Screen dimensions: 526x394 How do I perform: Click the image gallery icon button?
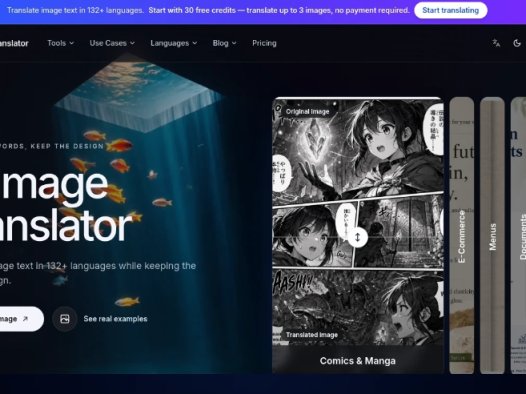click(65, 319)
